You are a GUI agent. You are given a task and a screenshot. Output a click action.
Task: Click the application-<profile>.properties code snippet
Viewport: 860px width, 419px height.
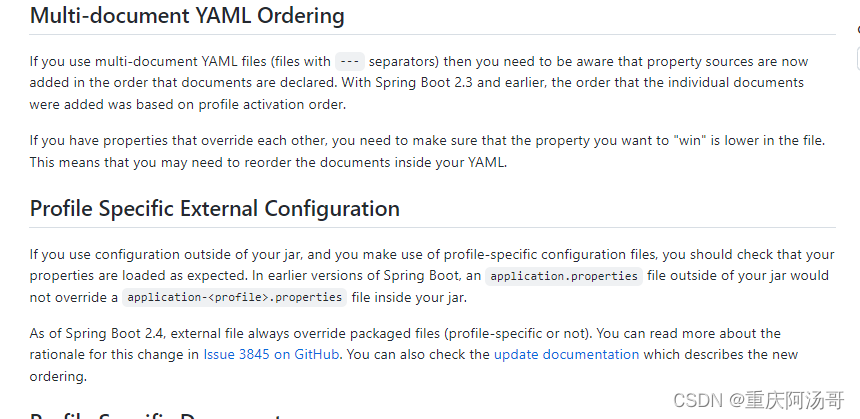coord(235,297)
